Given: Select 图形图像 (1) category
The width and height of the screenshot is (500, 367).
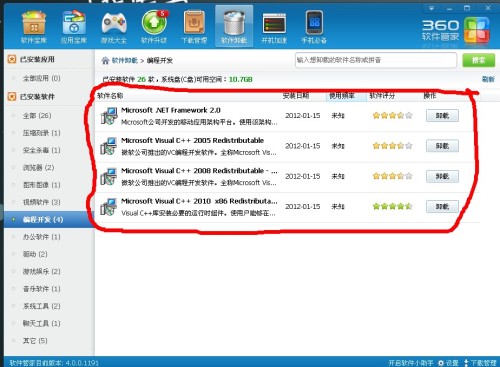Looking at the screenshot, I should click(41, 185).
